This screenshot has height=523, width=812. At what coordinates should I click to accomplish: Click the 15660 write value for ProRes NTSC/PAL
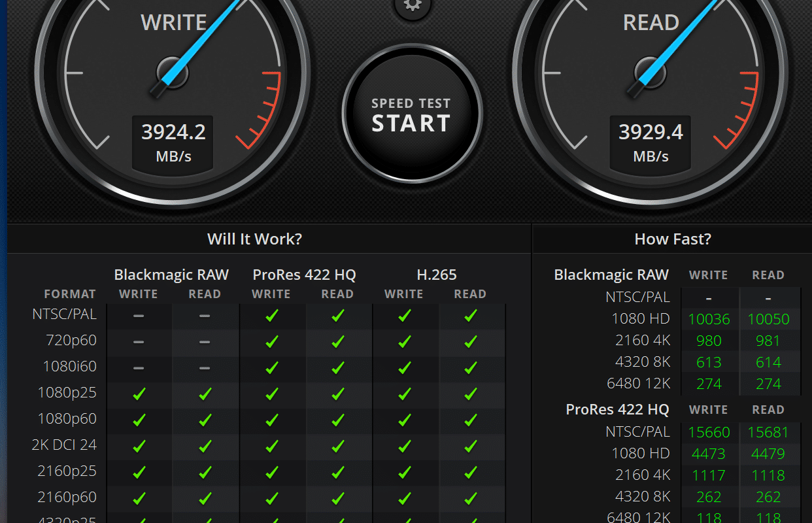coord(709,433)
